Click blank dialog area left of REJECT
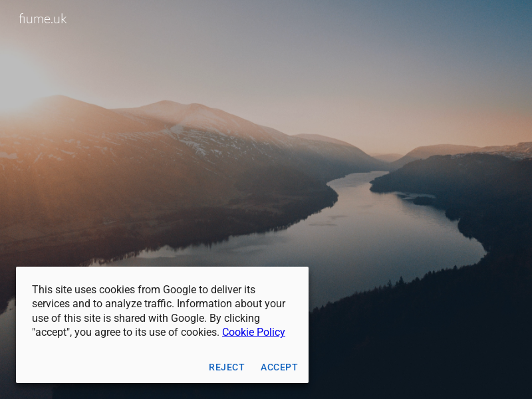Image resolution: width=532 pixels, height=399 pixels. coord(112,367)
